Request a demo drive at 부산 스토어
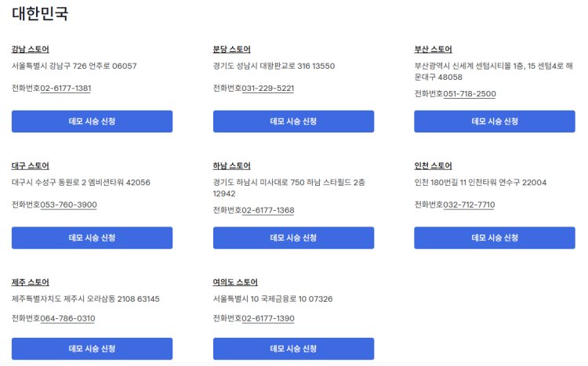Screen dimensions: 588x366 click(495, 121)
